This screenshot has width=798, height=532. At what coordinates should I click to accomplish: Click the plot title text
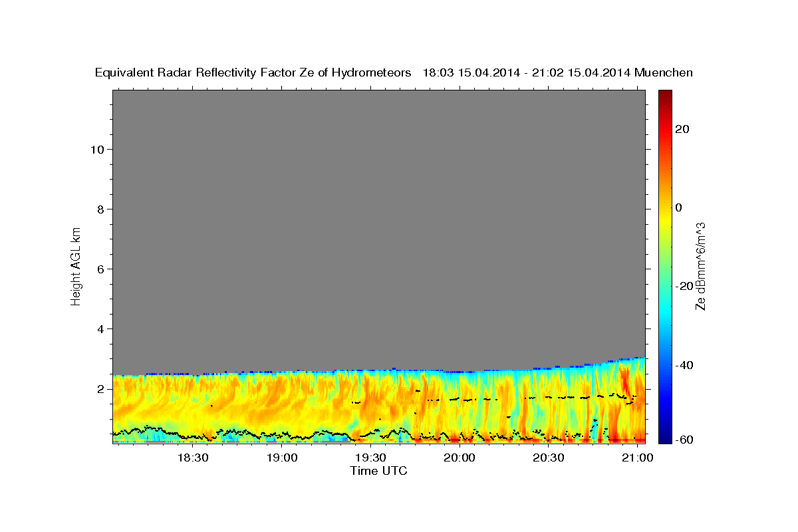(394, 72)
